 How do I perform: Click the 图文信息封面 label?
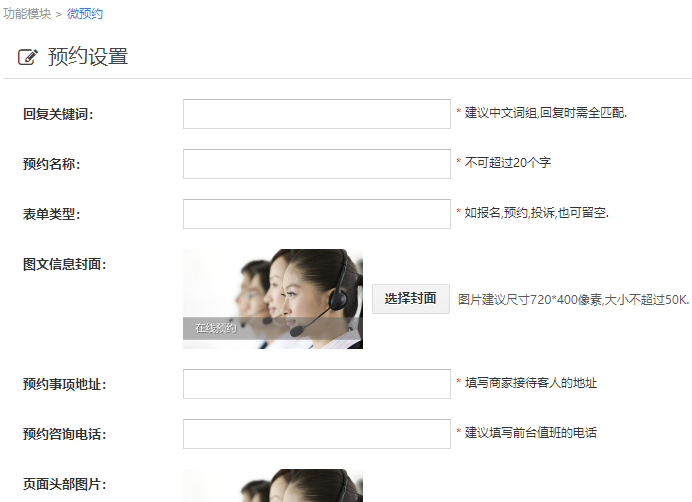click(64, 265)
